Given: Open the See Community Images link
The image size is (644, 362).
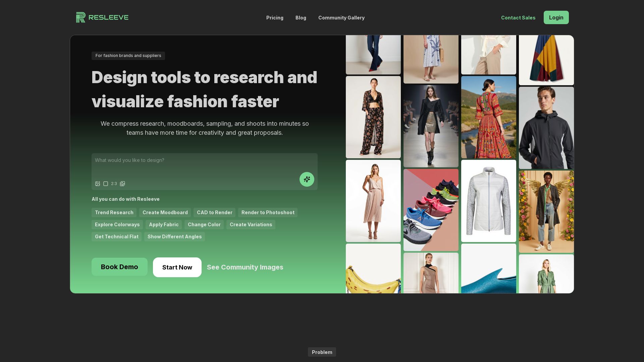Looking at the screenshot, I should click(245, 267).
